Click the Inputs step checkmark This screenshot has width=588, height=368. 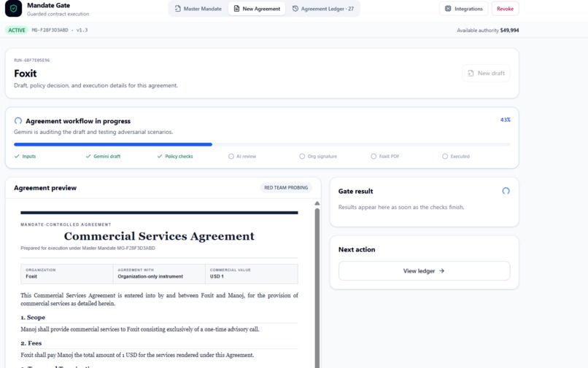pyautogui.click(x=17, y=156)
